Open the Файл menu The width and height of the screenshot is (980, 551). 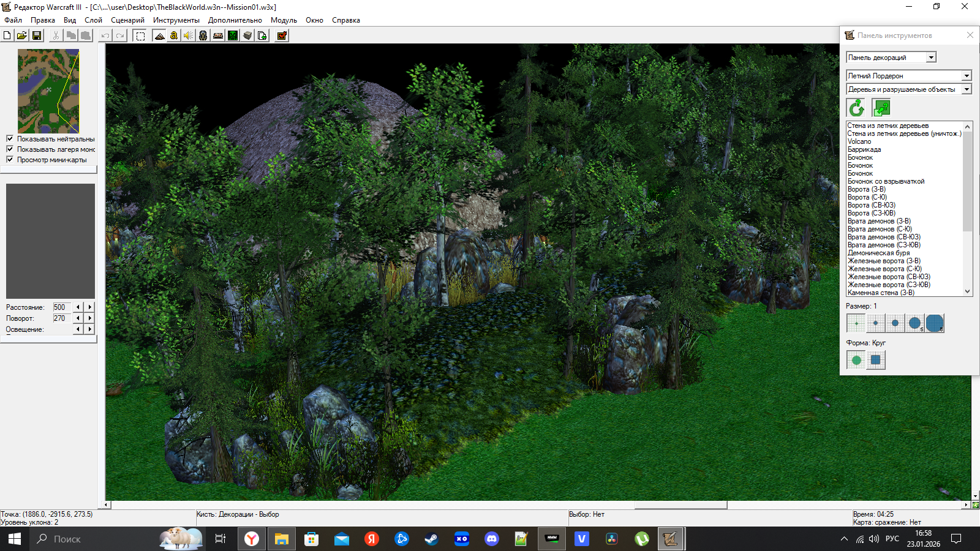click(x=13, y=20)
